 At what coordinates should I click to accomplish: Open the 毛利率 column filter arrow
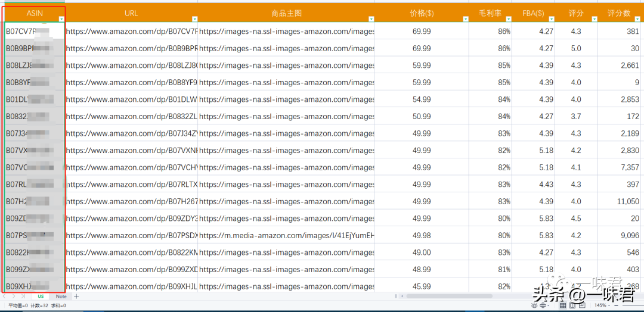509,19
